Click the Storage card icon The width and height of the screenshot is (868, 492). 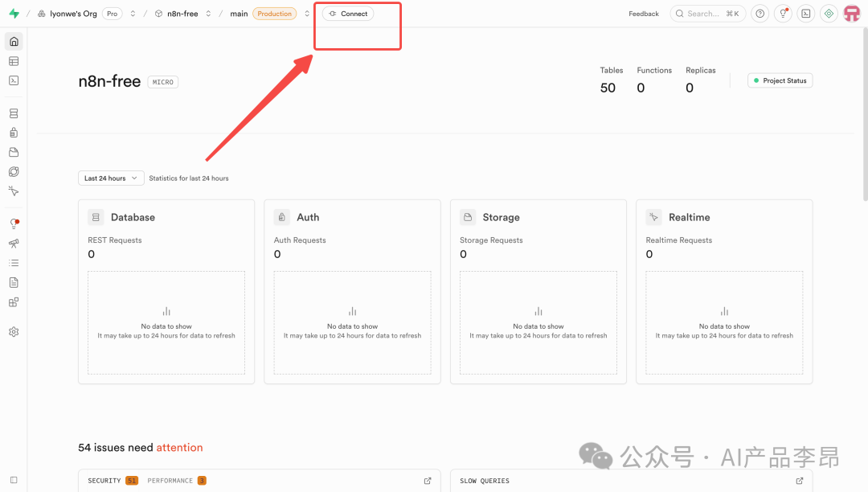click(x=468, y=217)
